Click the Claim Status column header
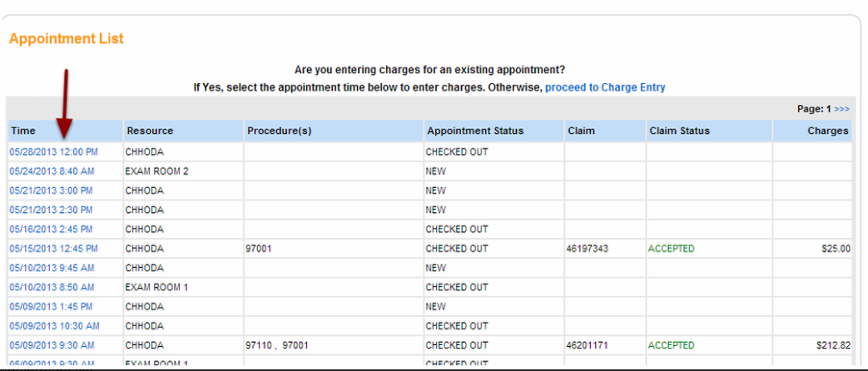Screen dimensions: 868x371 click(679, 131)
